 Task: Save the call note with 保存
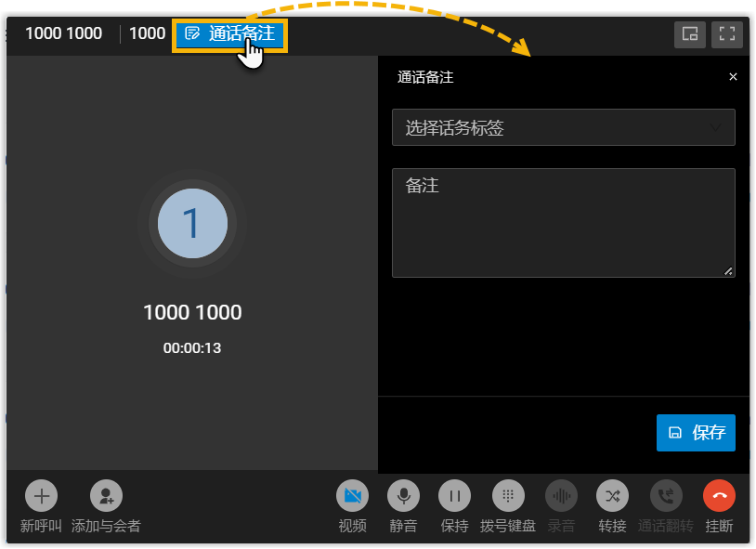coord(696,433)
